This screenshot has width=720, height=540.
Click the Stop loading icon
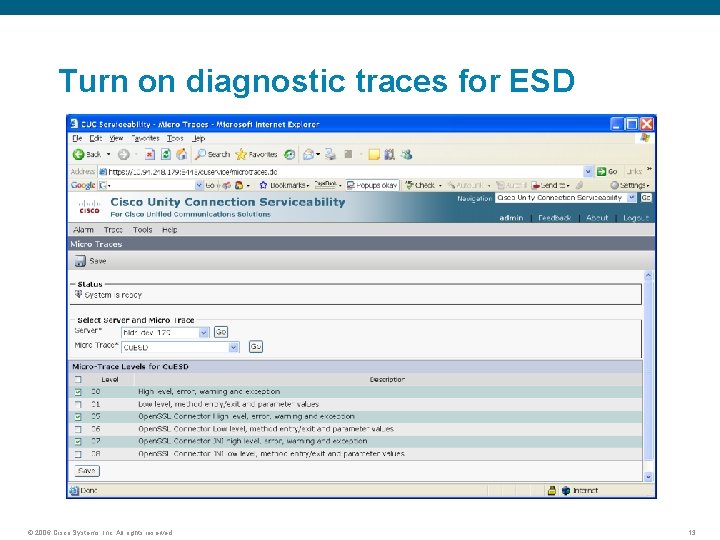[150, 155]
